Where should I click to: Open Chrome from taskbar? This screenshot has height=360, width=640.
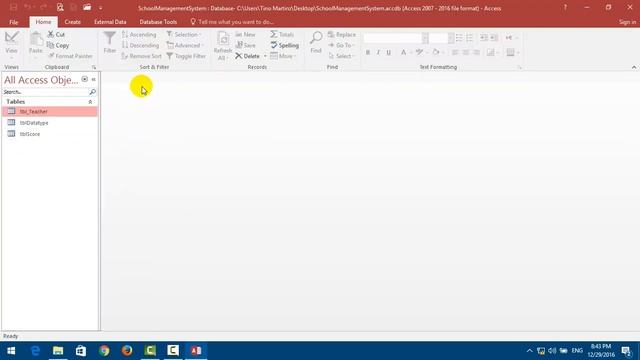coord(104,351)
